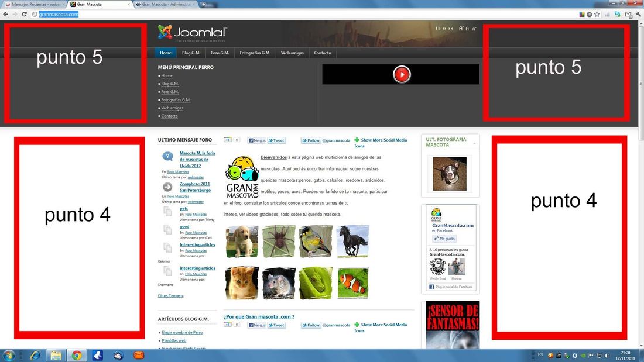644x362 pixels.
Task: Click the GranMascota.com logo in the welcome article
Action: (242, 177)
